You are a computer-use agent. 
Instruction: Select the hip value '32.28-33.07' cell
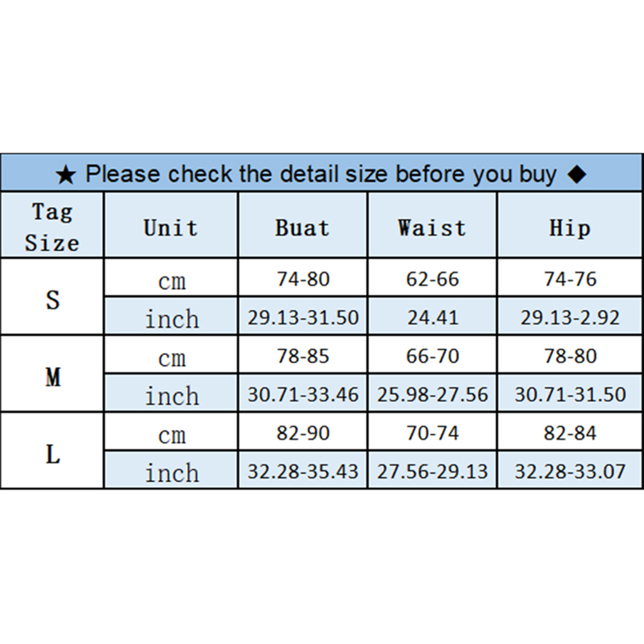point(569,471)
